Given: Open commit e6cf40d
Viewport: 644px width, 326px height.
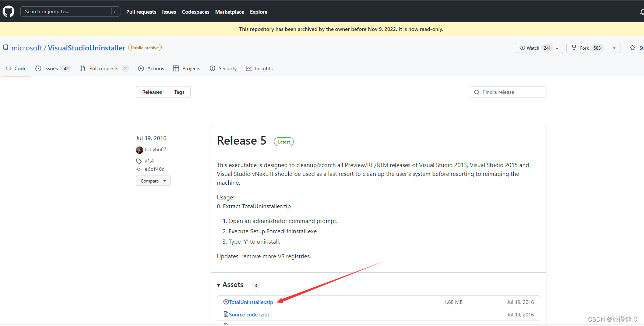Looking at the screenshot, I should click(155, 169).
